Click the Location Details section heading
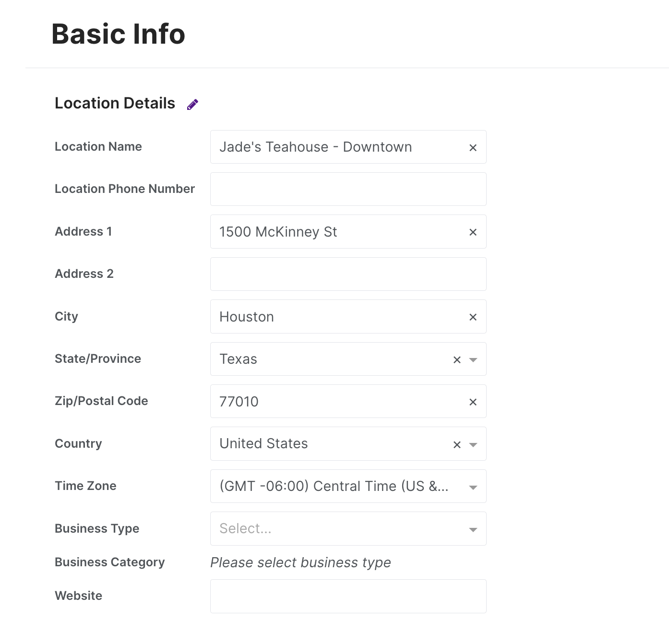The image size is (669, 644). (115, 103)
